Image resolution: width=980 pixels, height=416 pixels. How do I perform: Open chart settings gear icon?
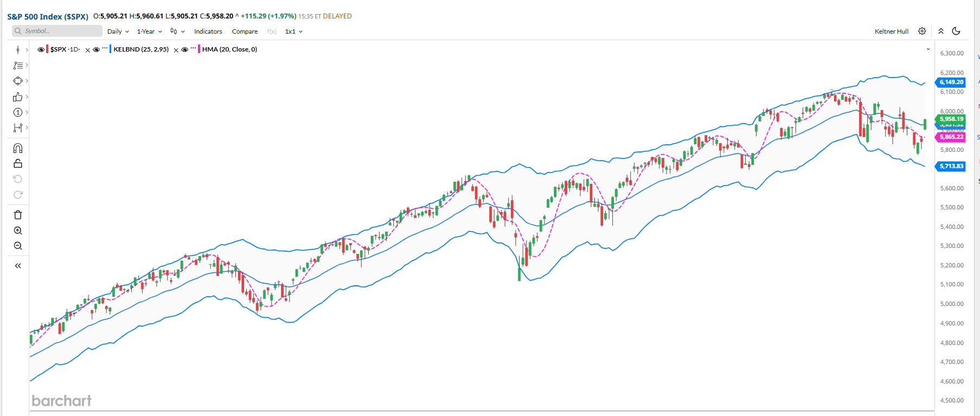tap(922, 31)
